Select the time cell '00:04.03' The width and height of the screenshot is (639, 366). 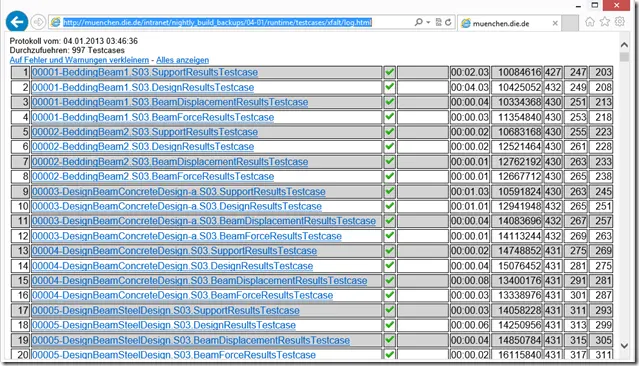point(469,87)
